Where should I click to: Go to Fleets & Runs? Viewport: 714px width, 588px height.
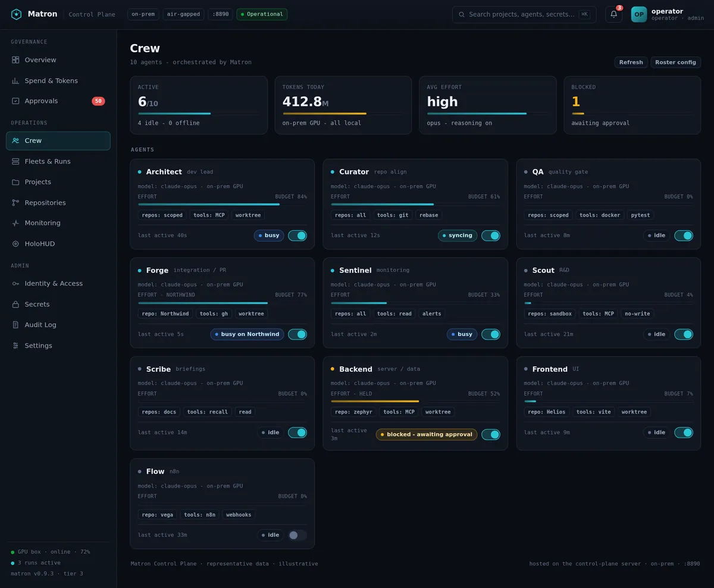[x=58, y=162]
